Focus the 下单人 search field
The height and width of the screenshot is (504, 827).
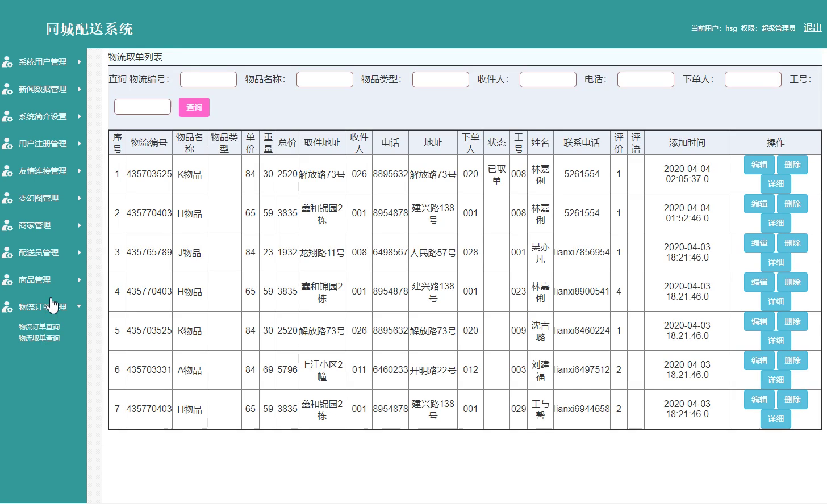click(753, 79)
